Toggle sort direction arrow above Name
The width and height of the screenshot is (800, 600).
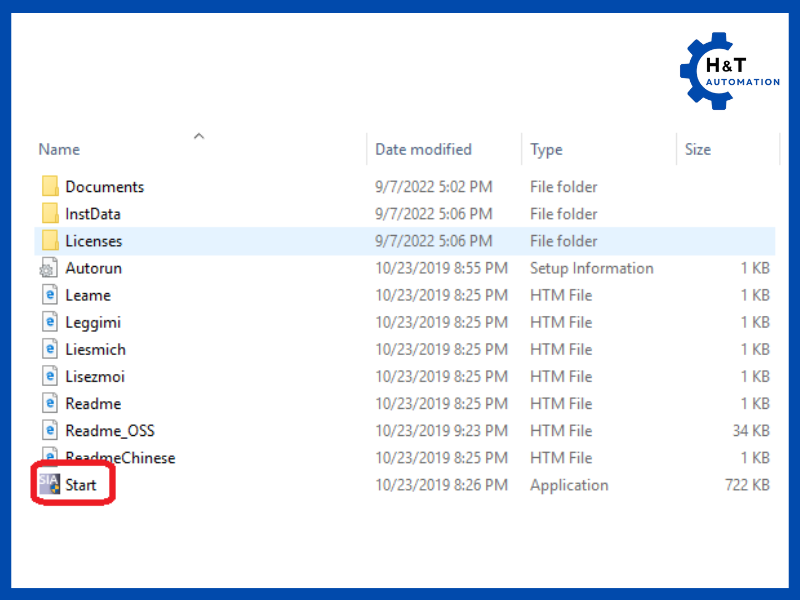tap(199, 135)
